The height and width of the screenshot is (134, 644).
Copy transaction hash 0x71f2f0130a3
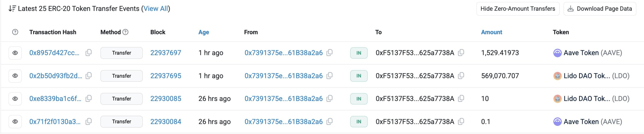[x=89, y=122]
